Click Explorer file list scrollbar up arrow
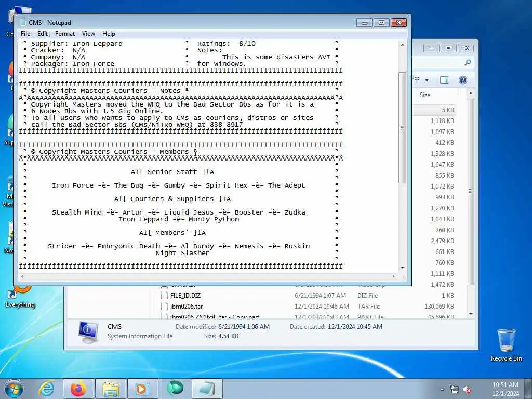 [471, 93]
